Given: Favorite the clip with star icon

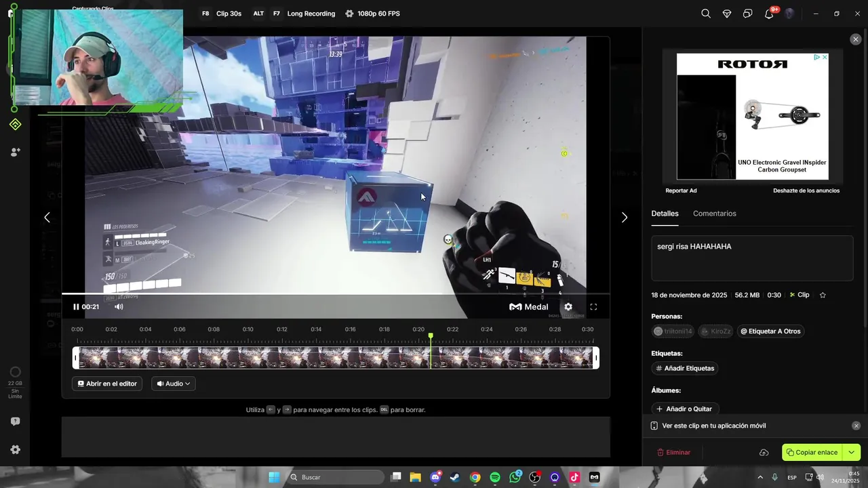Looking at the screenshot, I should [x=823, y=296].
